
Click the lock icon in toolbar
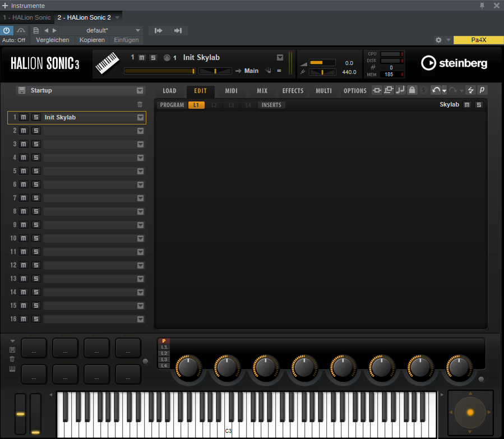[x=411, y=90]
